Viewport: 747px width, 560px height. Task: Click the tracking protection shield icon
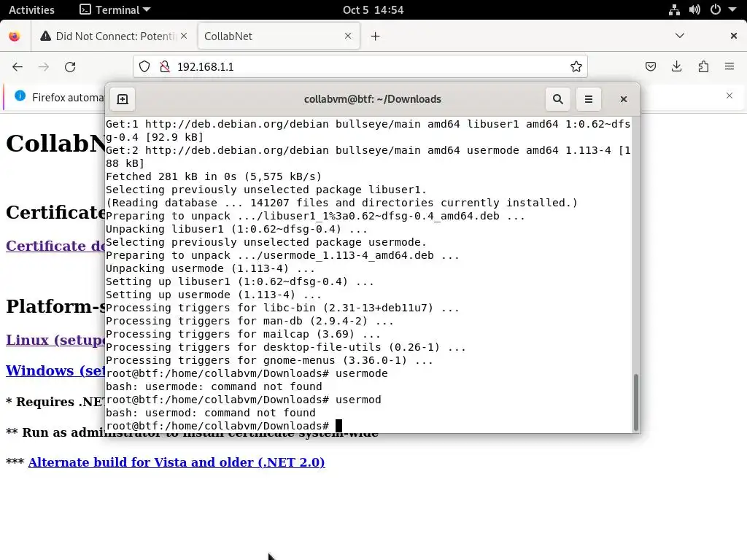click(144, 66)
